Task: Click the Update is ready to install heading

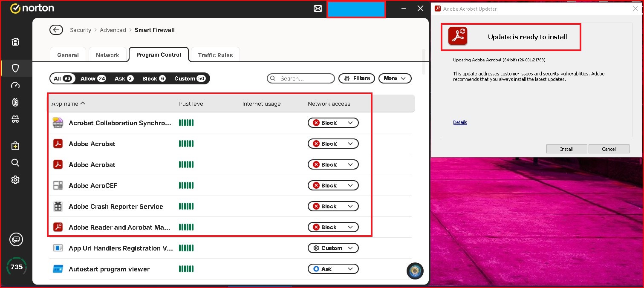Action: click(528, 37)
